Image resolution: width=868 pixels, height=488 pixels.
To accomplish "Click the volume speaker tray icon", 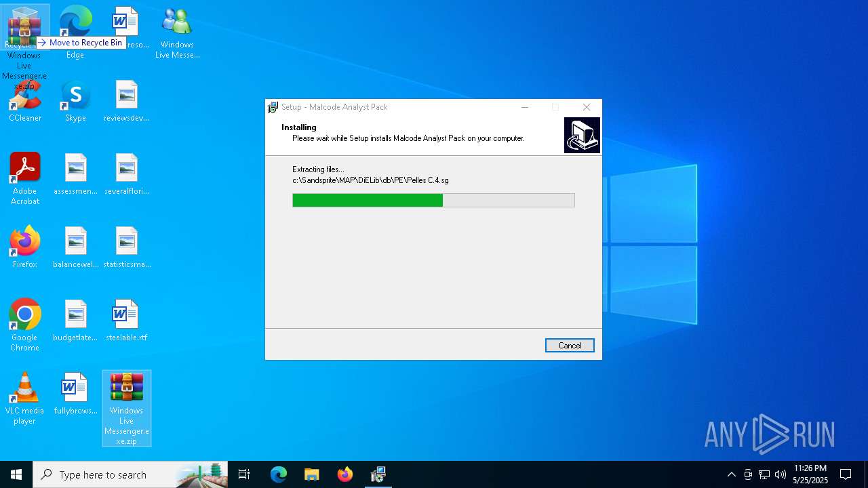I will pos(781,474).
